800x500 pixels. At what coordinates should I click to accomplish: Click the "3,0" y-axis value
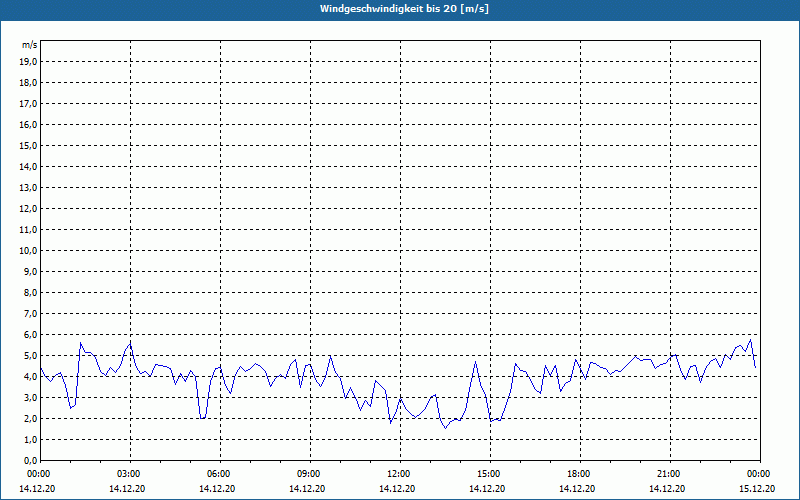tap(30, 397)
